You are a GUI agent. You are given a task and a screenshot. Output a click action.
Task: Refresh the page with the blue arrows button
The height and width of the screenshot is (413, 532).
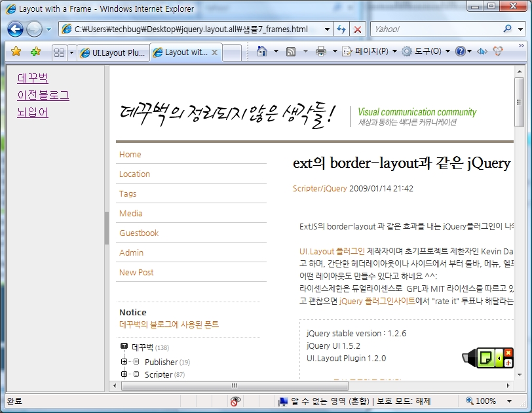click(x=341, y=29)
